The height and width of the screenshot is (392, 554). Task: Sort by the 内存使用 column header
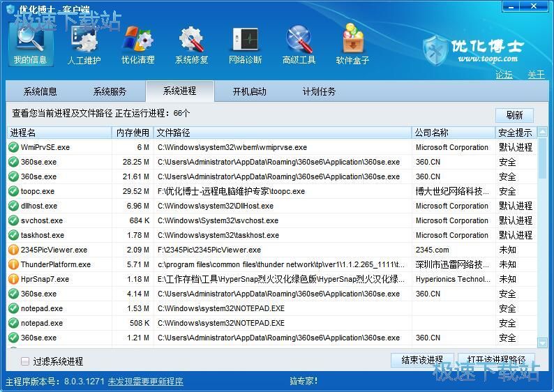133,133
